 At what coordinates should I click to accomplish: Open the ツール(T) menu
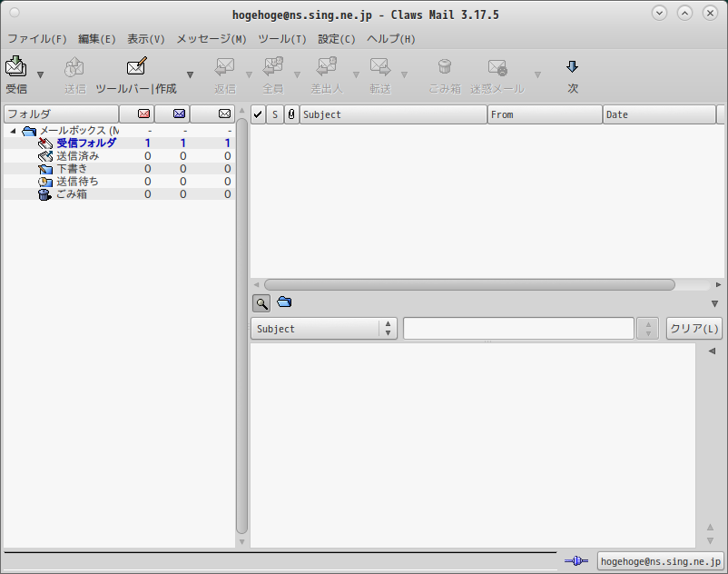pyautogui.click(x=282, y=39)
